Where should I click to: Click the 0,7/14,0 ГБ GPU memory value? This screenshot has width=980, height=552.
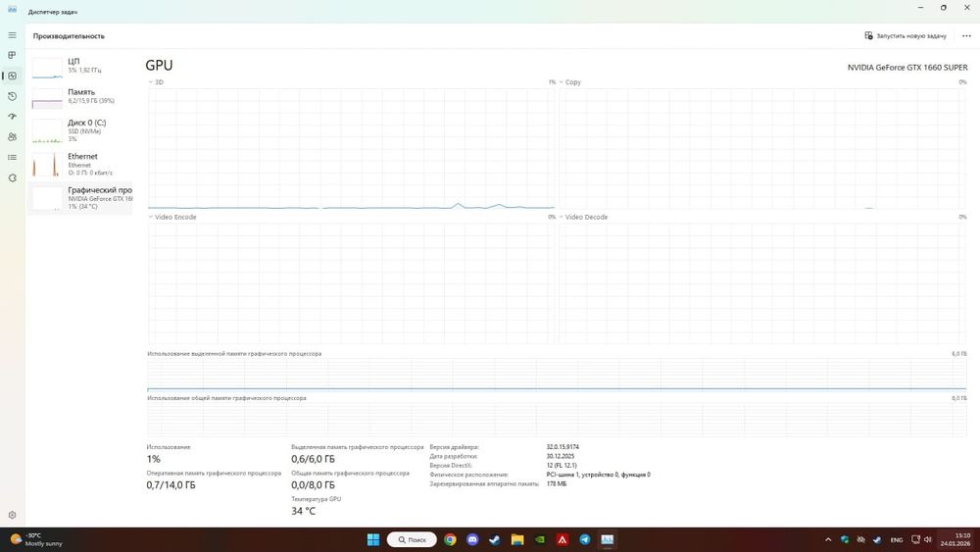pos(171,485)
